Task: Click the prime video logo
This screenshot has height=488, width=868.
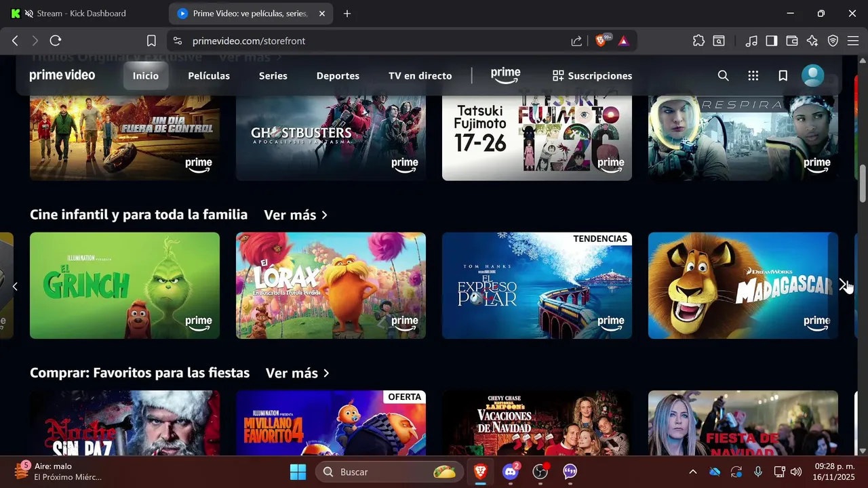Action: click(62, 75)
